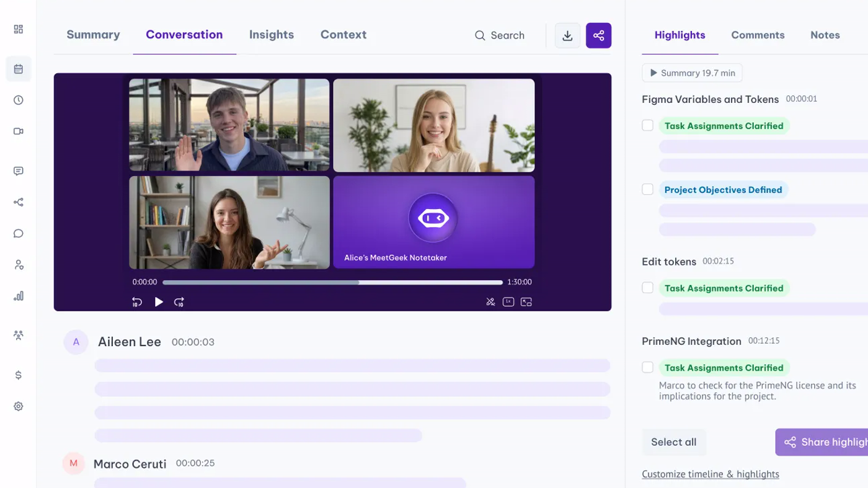Rewind the video 10 seconds
The image size is (868, 488).
click(137, 302)
